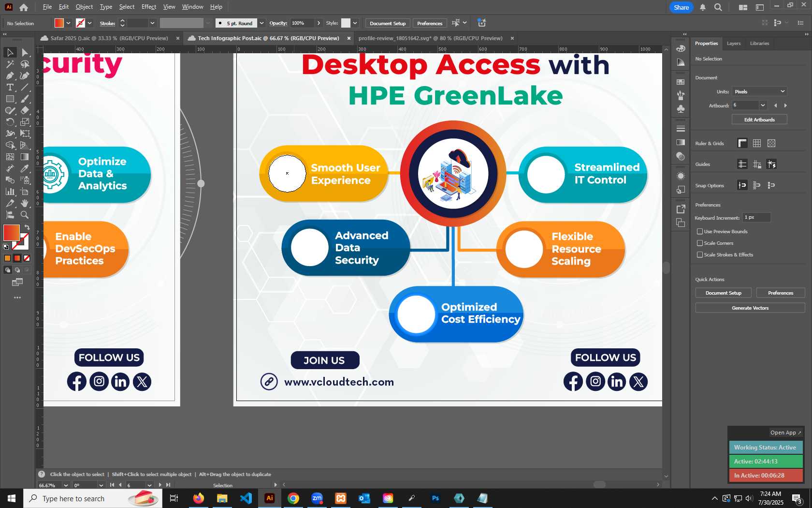Open the rotation angle dropdown in status bar
812x508 pixels.
coord(101,485)
